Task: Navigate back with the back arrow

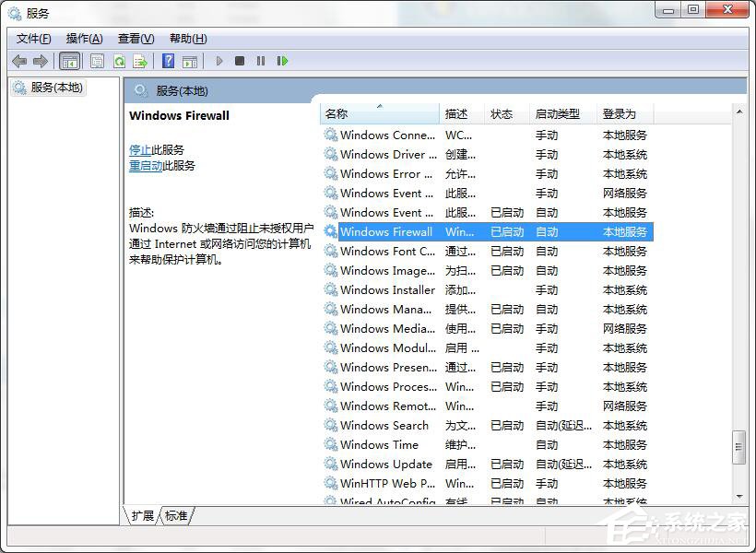Action: point(19,61)
